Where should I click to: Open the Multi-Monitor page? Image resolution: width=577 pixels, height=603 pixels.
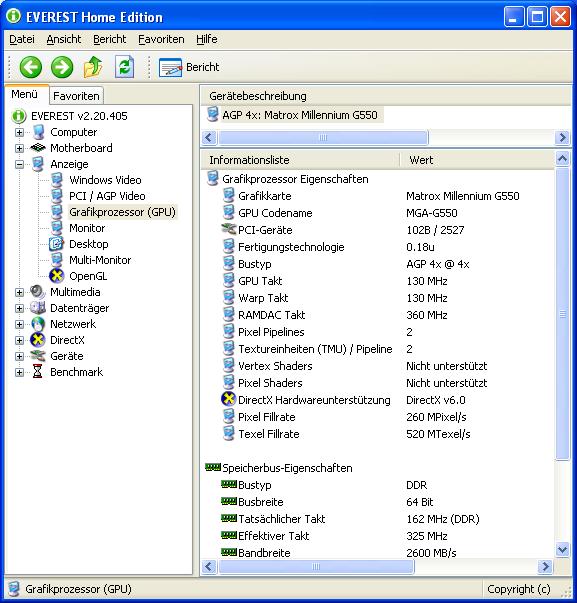(100, 260)
